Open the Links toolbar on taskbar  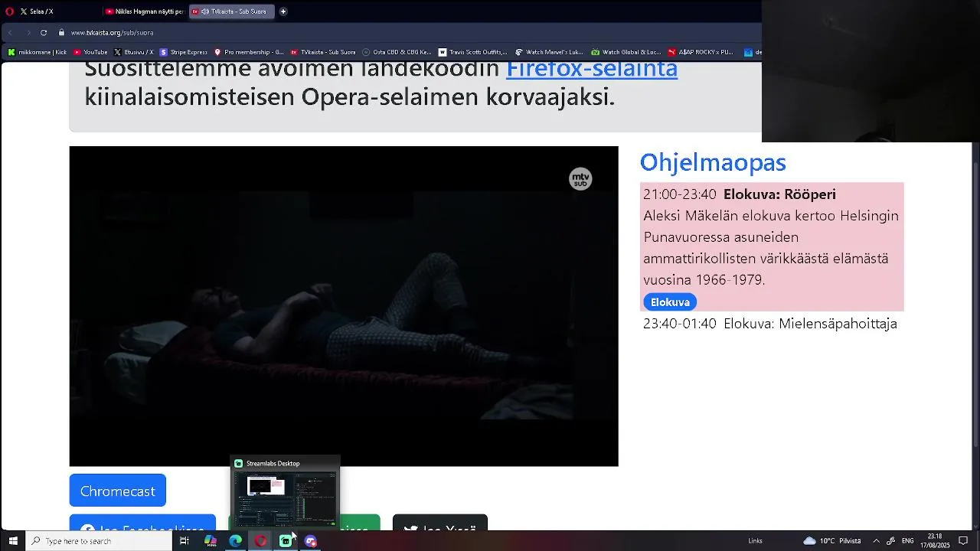(x=755, y=541)
